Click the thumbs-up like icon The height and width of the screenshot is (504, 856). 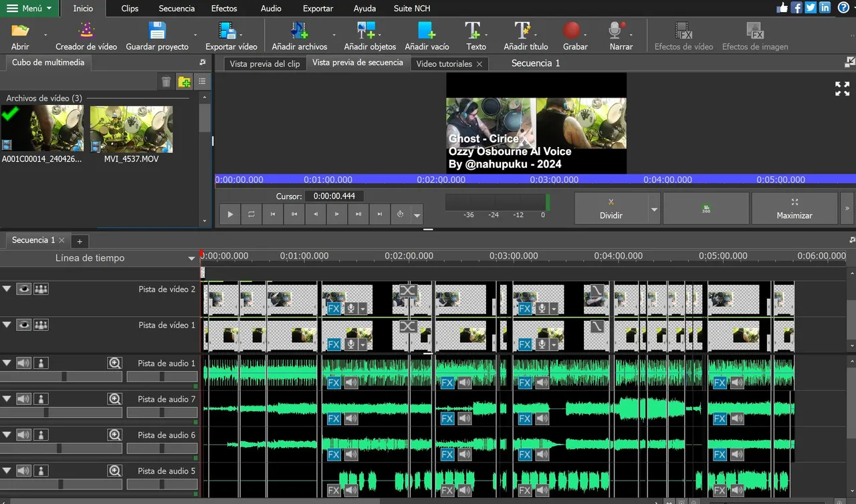[782, 8]
